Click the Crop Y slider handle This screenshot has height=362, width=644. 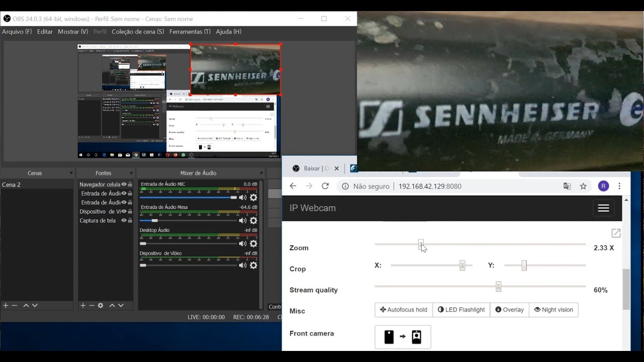[x=524, y=265]
